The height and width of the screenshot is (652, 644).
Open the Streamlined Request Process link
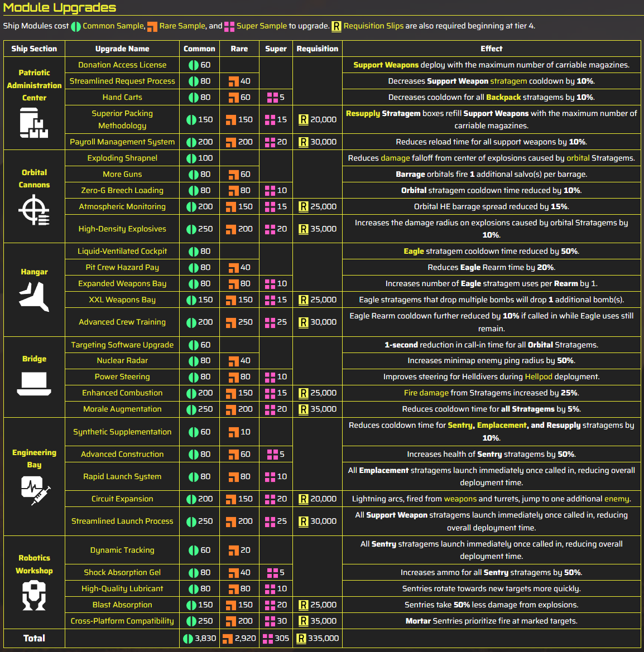[122, 81]
